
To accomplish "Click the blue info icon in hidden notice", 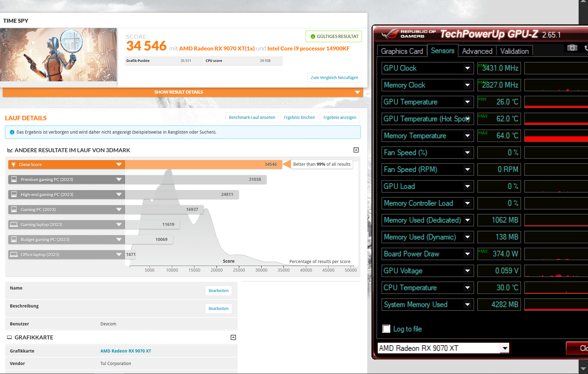I will pyautogui.click(x=12, y=132).
